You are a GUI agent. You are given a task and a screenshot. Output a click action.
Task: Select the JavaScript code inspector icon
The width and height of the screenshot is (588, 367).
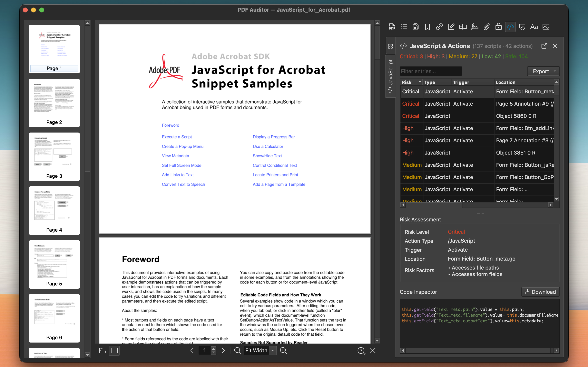coord(510,27)
